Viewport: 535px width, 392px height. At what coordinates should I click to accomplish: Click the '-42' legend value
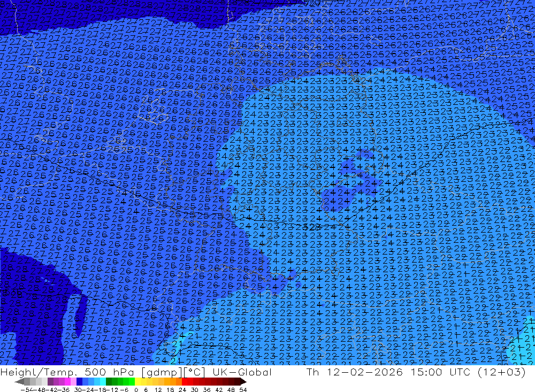[52, 390]
